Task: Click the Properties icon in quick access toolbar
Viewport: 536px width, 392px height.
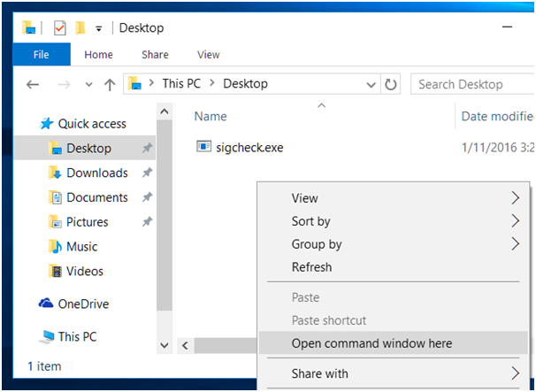Action: 60,28
